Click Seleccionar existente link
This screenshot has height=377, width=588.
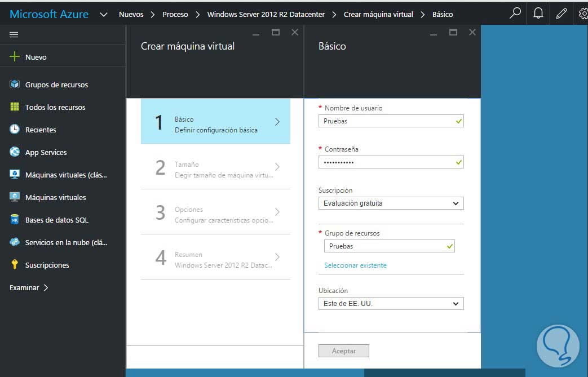pyautogui.click(x=355, y=265)
